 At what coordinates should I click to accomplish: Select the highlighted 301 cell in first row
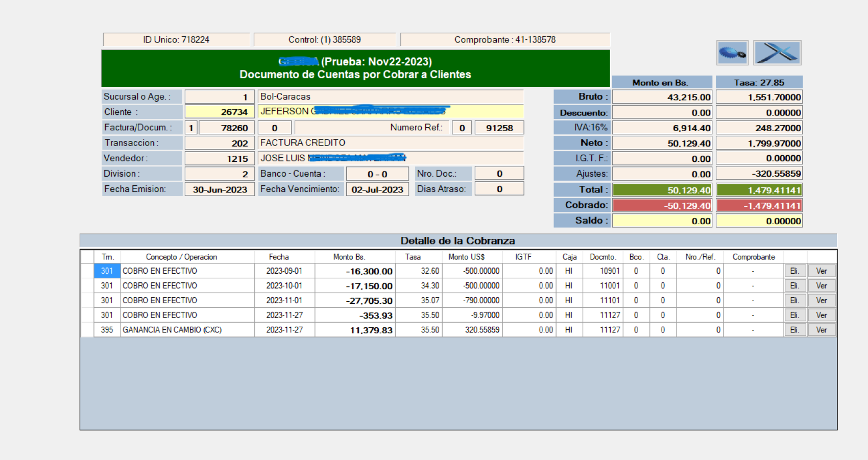107,271
